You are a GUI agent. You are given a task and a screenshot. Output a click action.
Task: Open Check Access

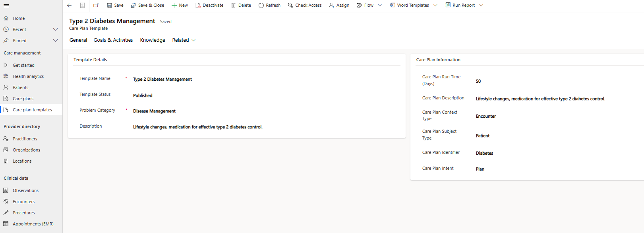tap(305, 5)
